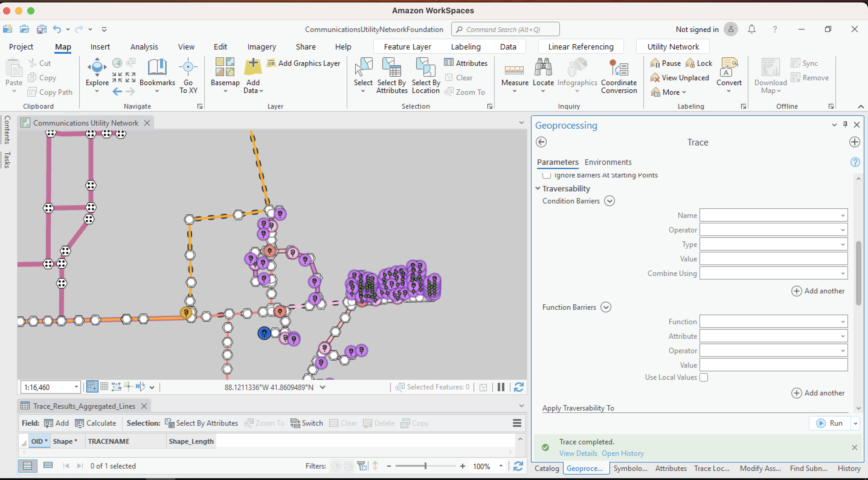Toggle auto-hide pin on Geoprocessing pane

(845, 125)
